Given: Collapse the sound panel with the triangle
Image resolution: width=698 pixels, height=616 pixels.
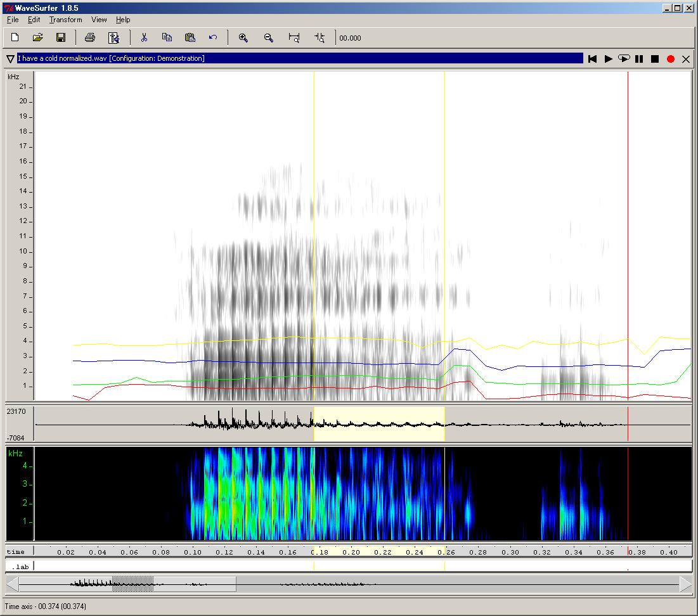Looking at the screenshot, I should pos(10,59).
